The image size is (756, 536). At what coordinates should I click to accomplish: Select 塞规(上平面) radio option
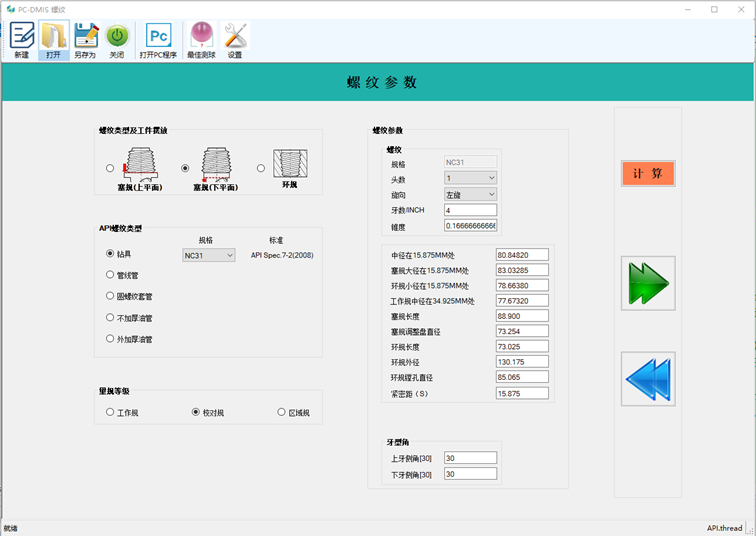click(x=110, y=168)
